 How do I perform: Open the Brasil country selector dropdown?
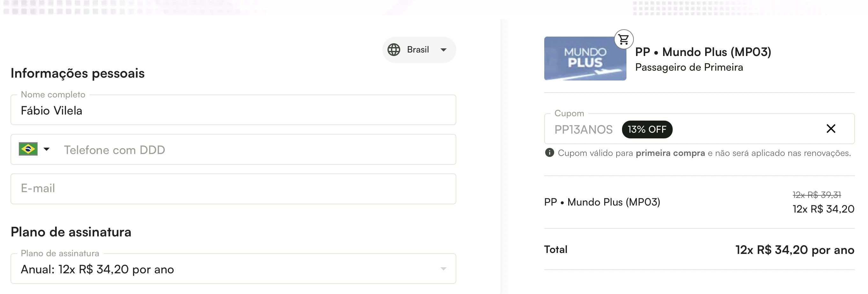[x=419, y=50]
